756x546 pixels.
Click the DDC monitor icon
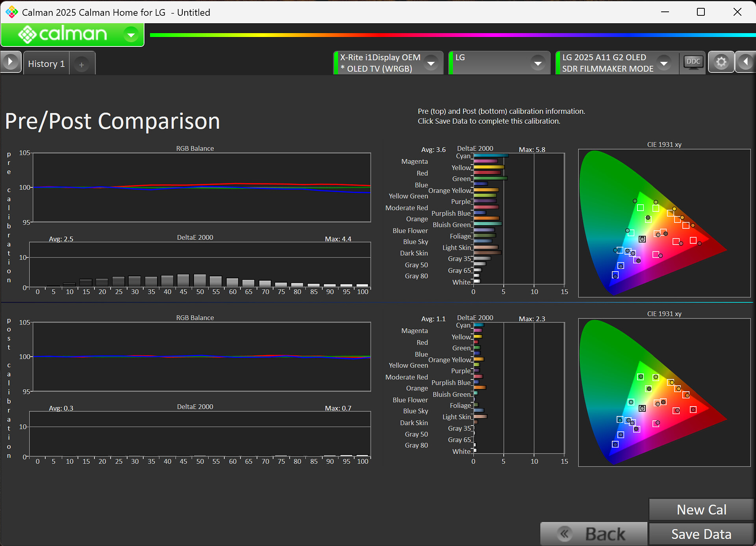(693, 62)
